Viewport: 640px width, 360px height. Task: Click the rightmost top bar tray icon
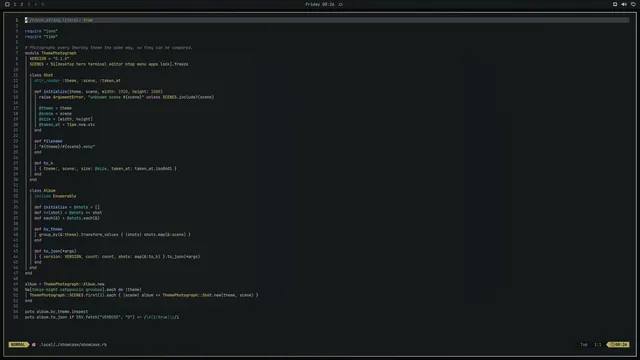pos(633,4)
